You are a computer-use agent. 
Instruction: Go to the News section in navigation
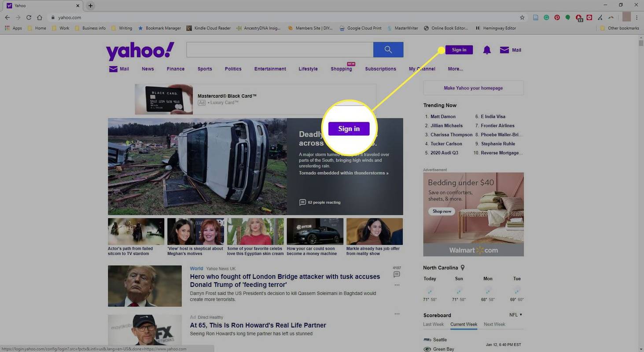pyautogui.click(x=148, y=69)
